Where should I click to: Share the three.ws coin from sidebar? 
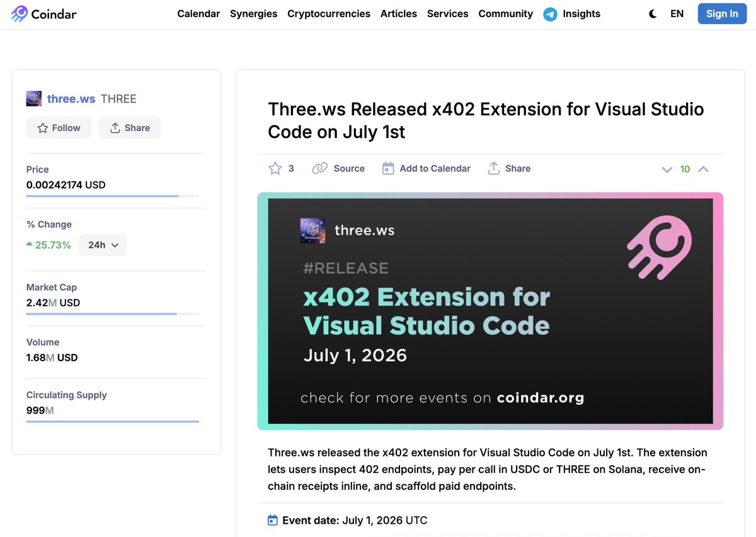click(x=130, y=128)
